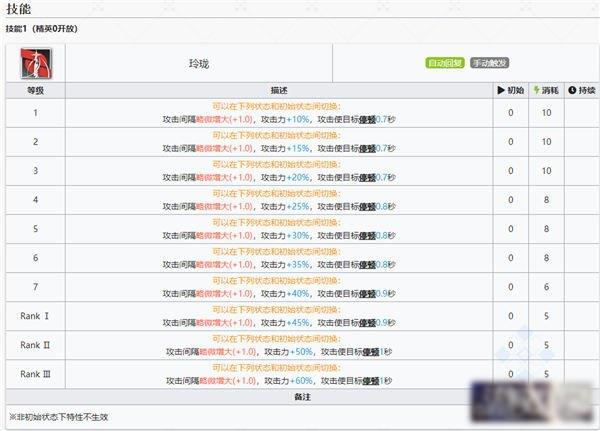
Task: Select level cell 3
Action: pos(36,171)
